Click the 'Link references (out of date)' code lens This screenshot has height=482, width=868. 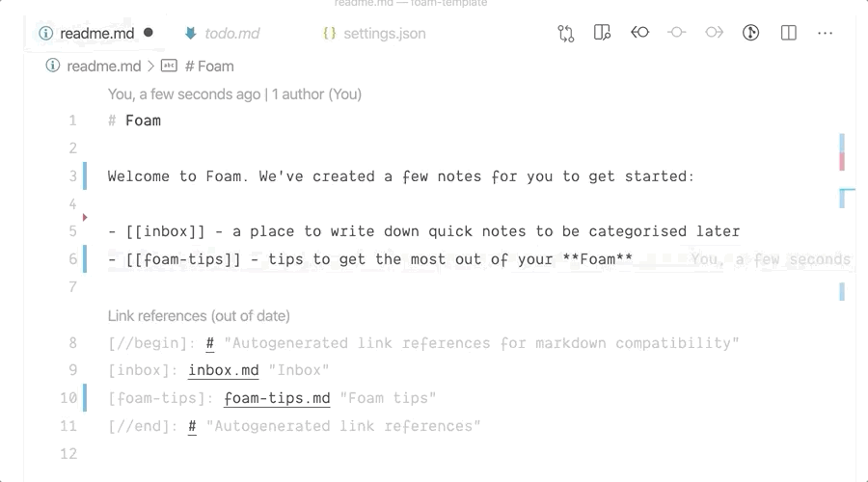coord(199,315)
